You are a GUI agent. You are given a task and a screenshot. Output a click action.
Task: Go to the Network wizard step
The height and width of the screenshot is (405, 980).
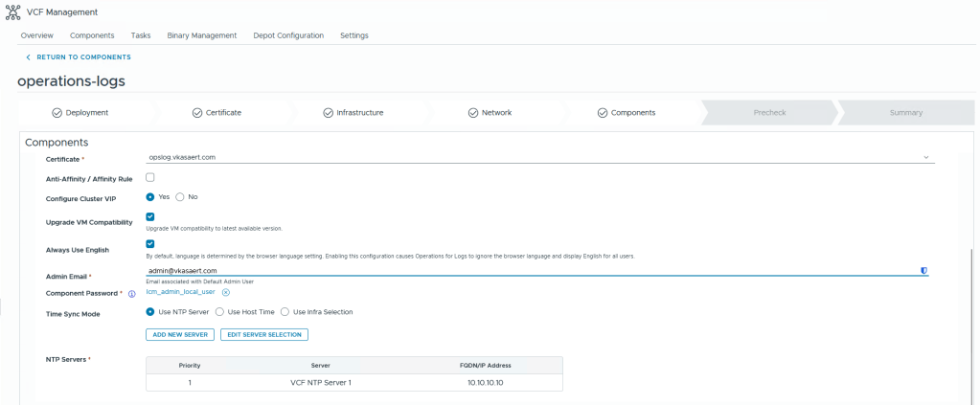point(490,112)
